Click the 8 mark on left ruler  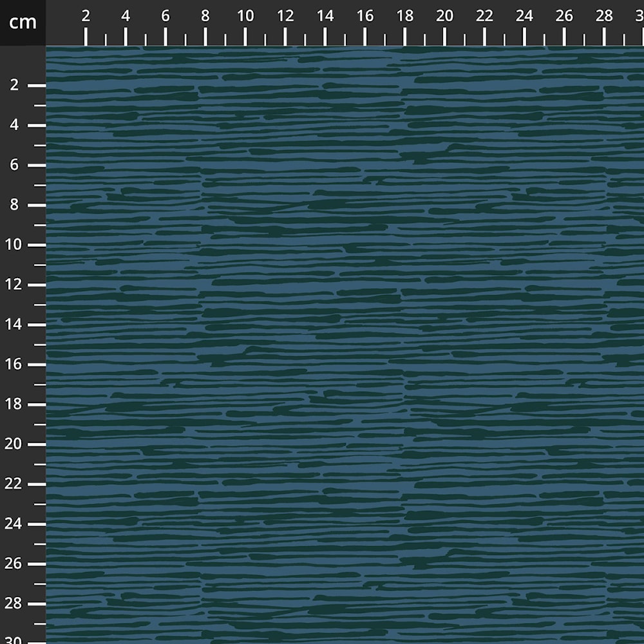(15, 205)
